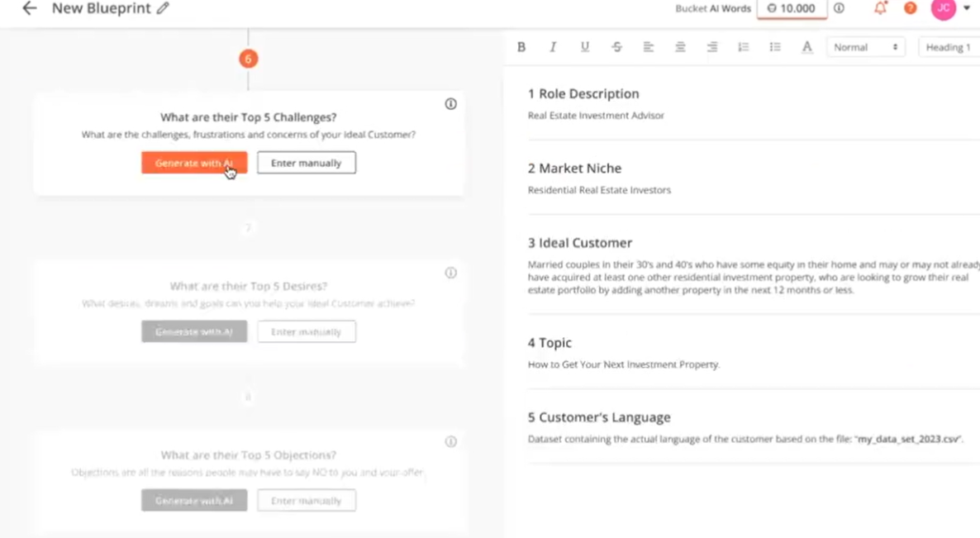Open help with the orange question mark icon
This screenshot has height=538, width=980.
click(x=910, y=9)
